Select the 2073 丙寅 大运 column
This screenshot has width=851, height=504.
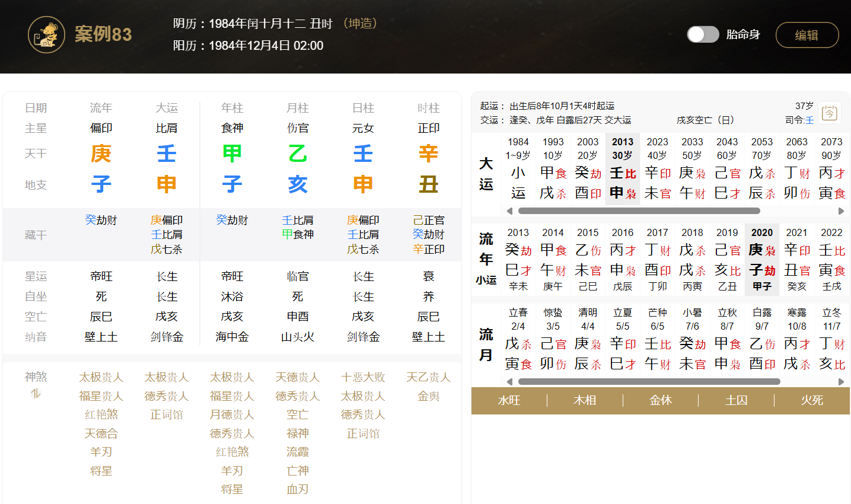[x=832, y=168]
